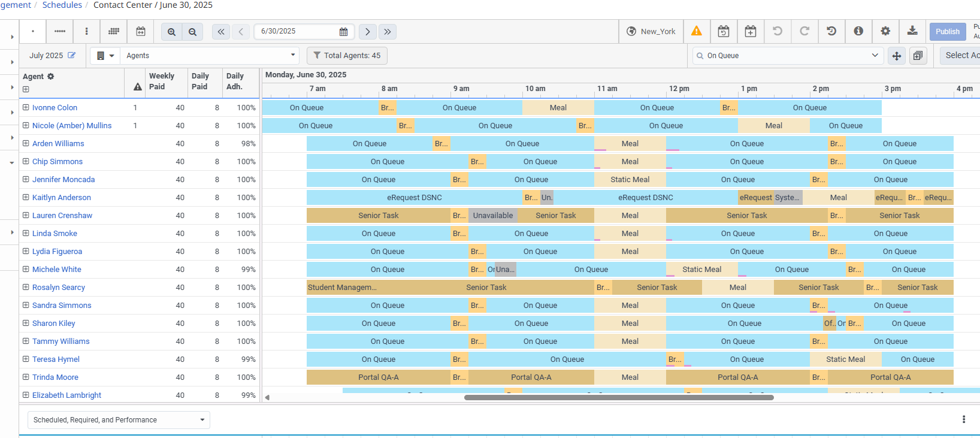Go to the next day

[x=368, y=32]
